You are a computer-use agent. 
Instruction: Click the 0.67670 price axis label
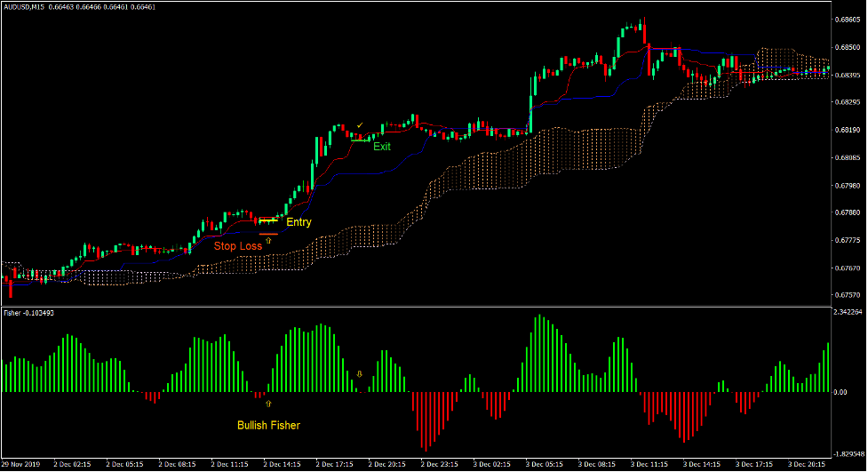[847, 268]
